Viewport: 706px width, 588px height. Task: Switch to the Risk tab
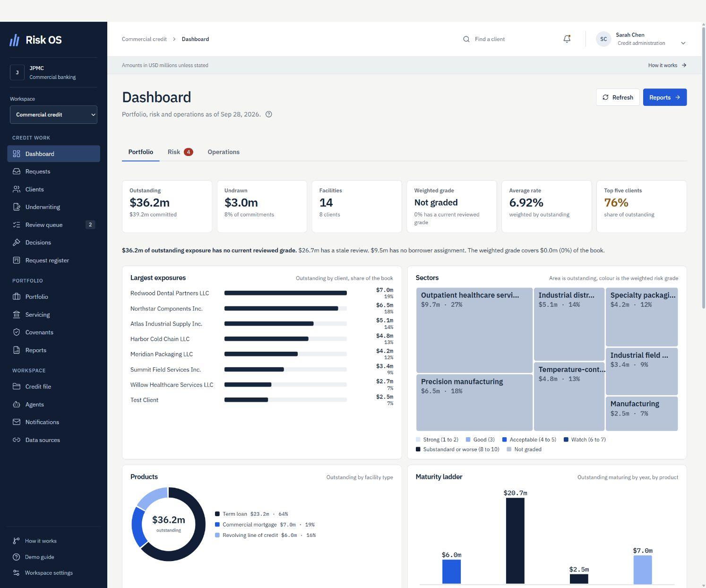[180, 152]
